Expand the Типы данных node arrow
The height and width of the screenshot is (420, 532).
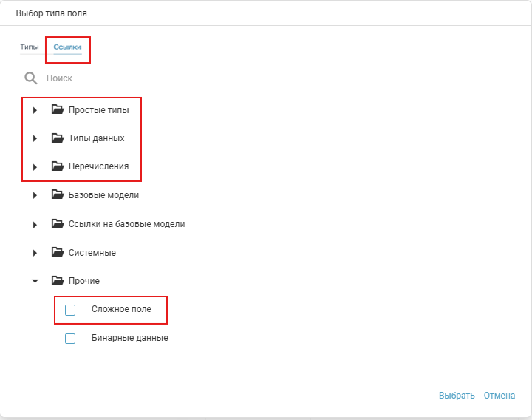tap(35, 138)
